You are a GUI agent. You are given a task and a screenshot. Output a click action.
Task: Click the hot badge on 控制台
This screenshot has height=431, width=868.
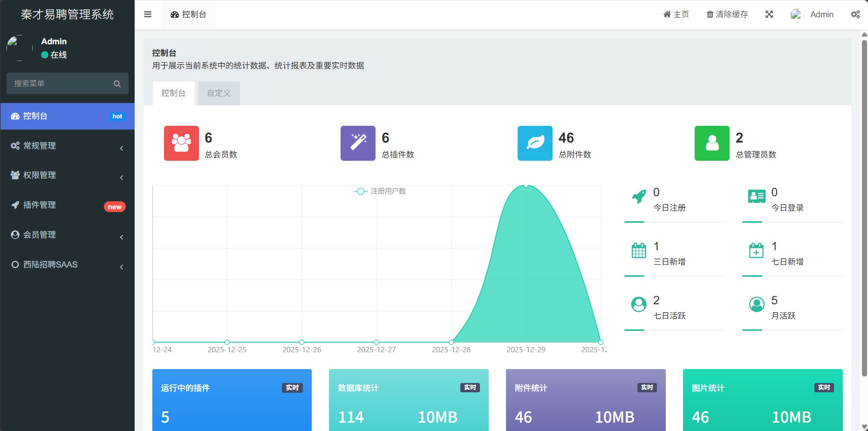(117, 116)
